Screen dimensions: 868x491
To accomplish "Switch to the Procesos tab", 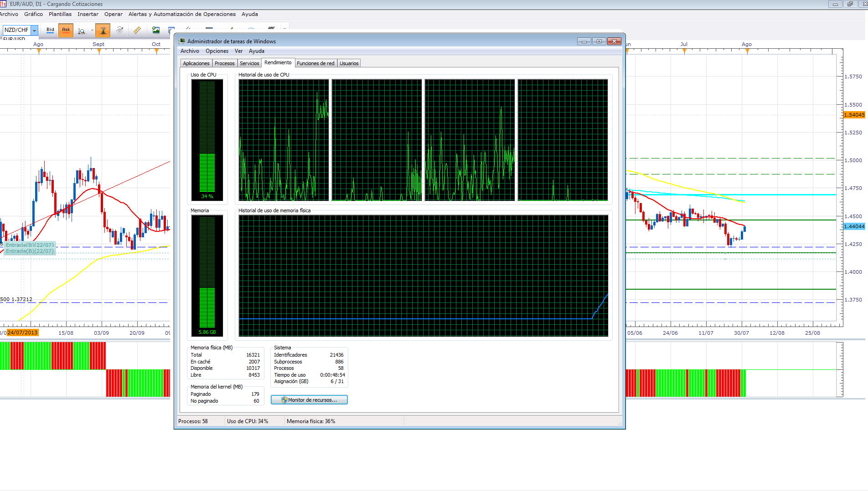I will click(x=224, y=63).
